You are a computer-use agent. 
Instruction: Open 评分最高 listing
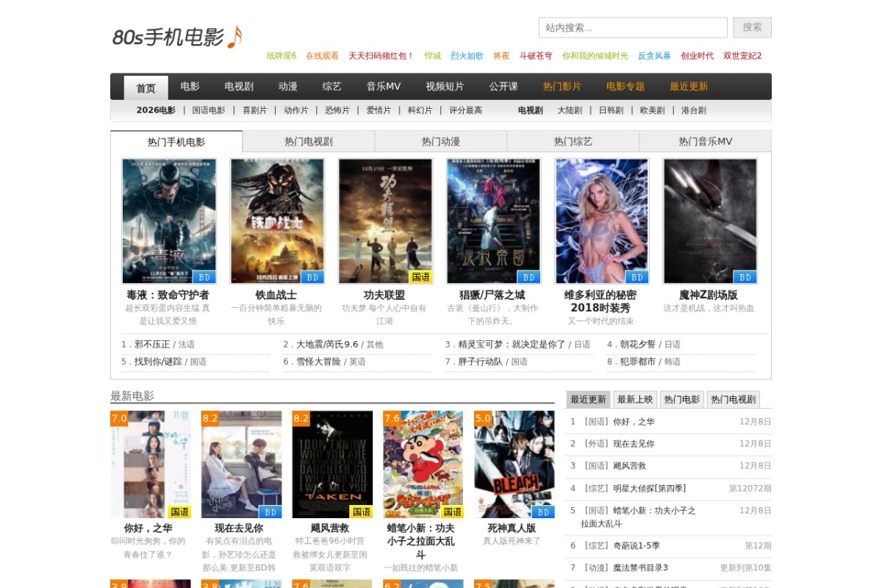click(466, 110)
